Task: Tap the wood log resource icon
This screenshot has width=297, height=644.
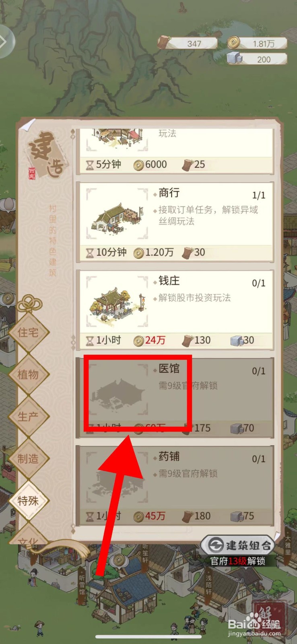Action: tap(164, 42)
